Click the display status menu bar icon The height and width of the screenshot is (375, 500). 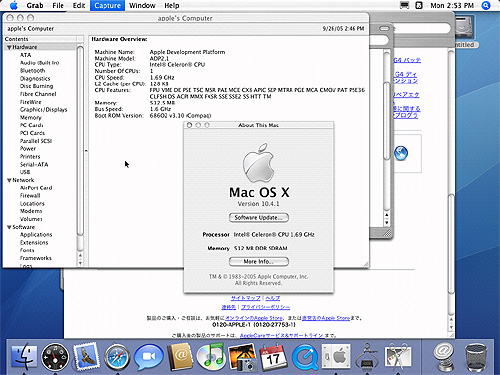click(x=404, y=5)
